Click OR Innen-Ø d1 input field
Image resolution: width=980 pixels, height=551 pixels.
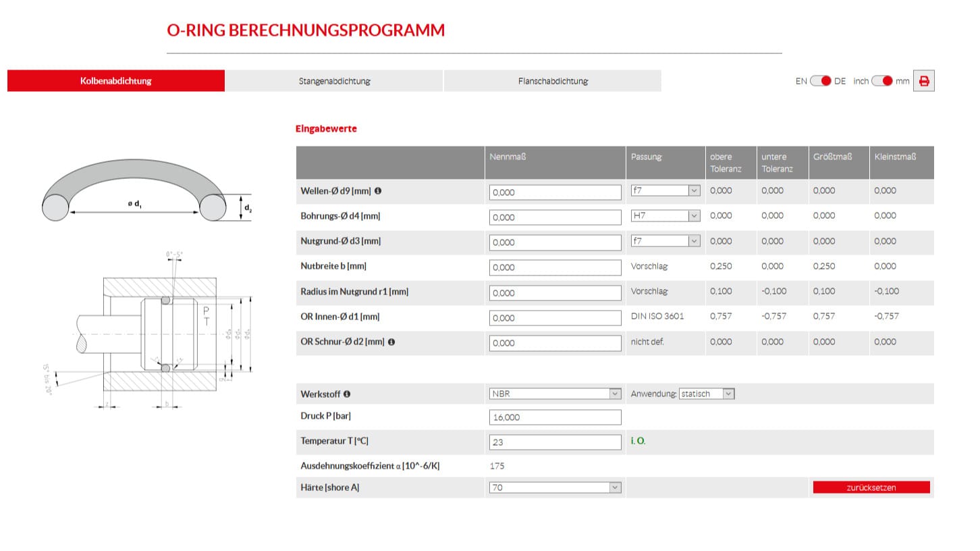pos(555,318)
